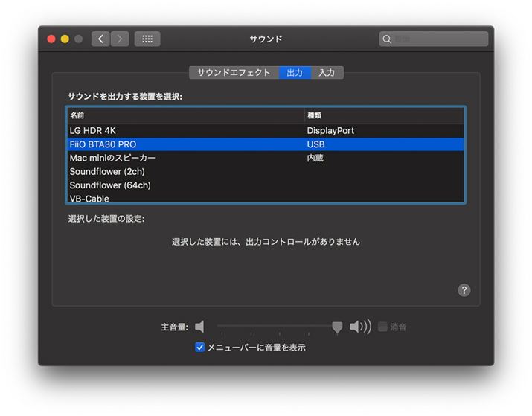Toggle メニューバーに音量を表示 checkbox

200,347
